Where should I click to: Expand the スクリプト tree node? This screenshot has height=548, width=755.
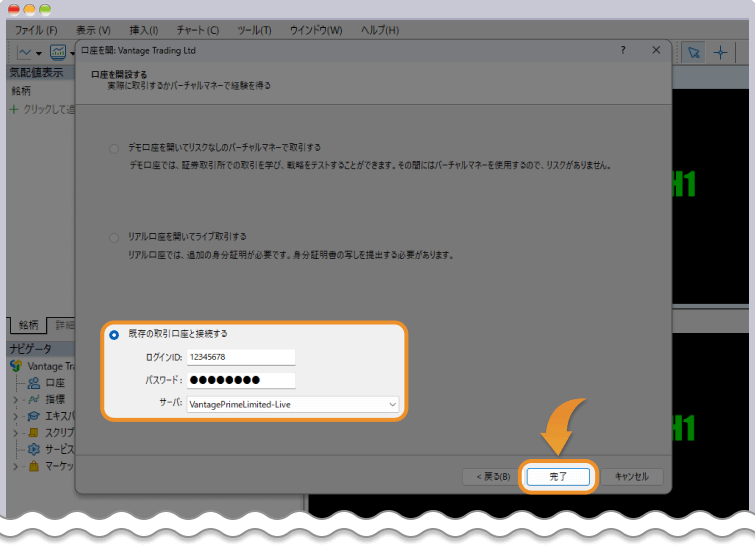click(x=15, y=433)
